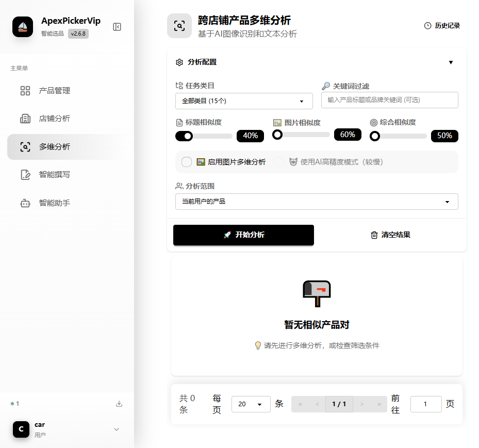Click the 60% image similarity value
Viewport: 479px width, 448px height.
[348, 135]
